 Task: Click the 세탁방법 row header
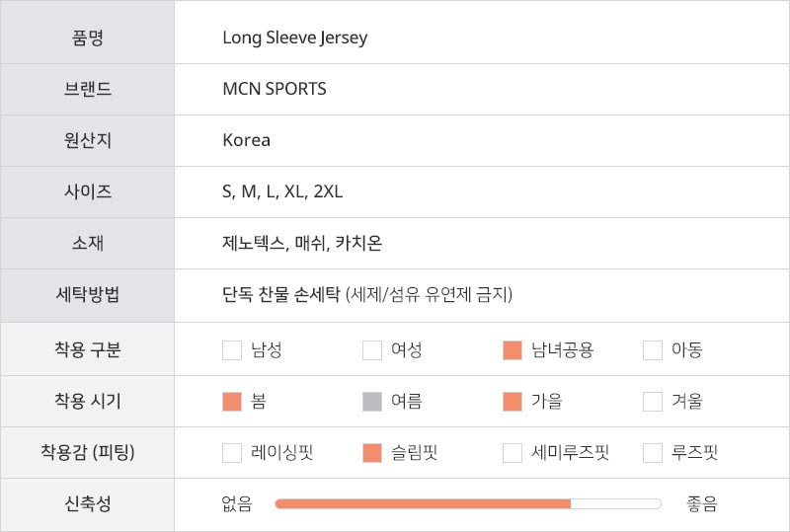pyautogui.click(x=87, y=295)
